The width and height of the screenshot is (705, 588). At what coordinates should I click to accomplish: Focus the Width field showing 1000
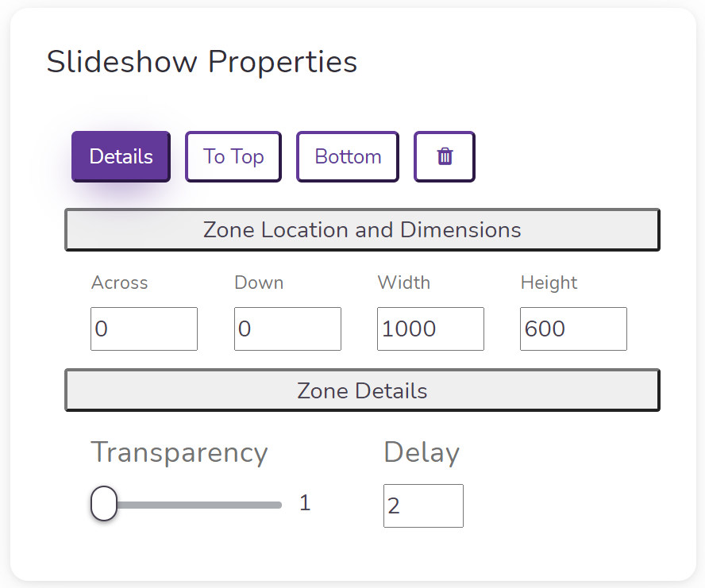431,329
